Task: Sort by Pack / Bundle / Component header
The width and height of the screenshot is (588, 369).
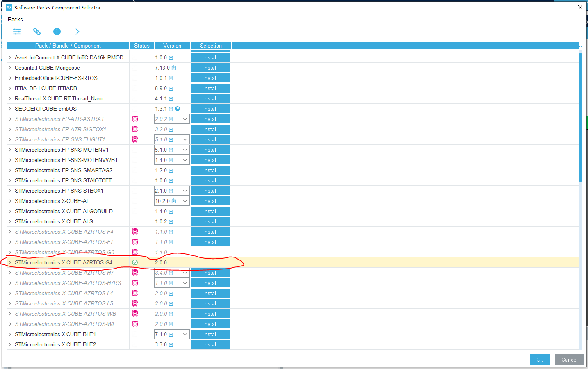Action: (x=68, y=46)
